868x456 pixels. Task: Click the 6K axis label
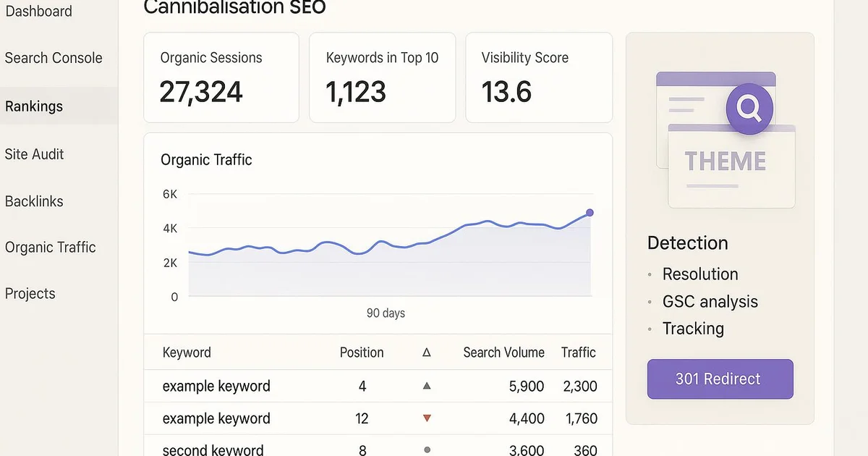click(x=170, y=194)
